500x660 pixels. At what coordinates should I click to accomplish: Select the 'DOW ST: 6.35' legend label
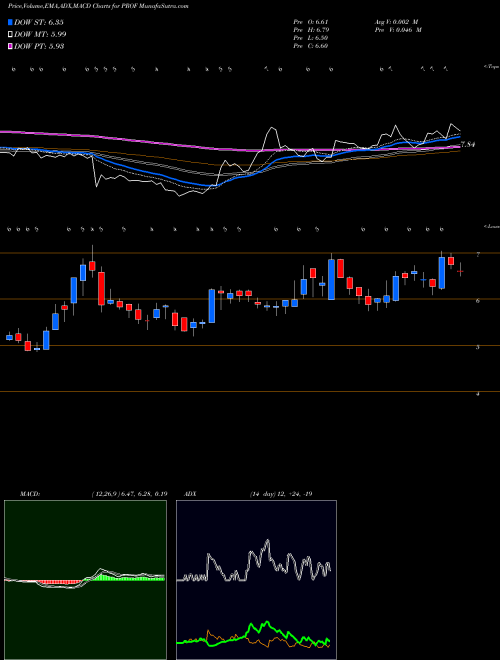(x=39, y=22)
